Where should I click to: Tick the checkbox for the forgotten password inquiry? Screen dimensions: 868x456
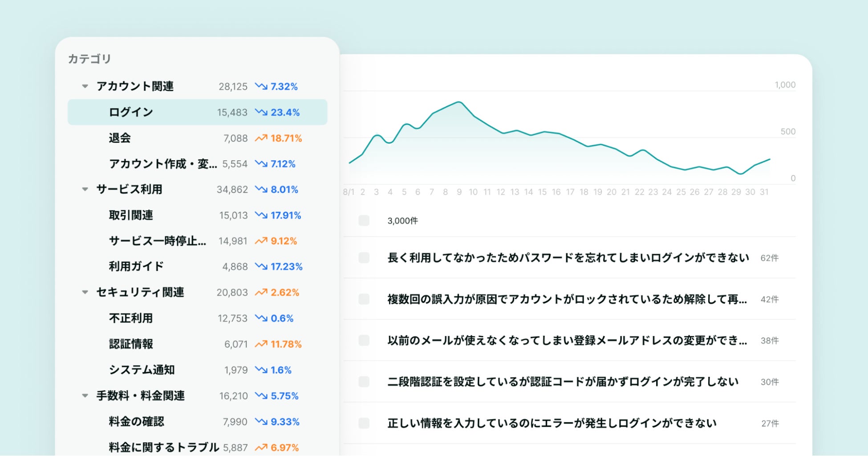(x=364, y=258)
